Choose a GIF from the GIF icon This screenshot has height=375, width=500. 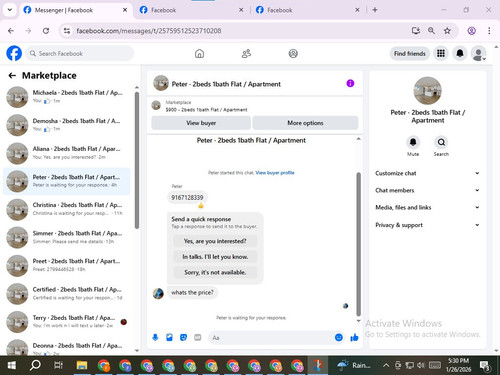[198, 338]
